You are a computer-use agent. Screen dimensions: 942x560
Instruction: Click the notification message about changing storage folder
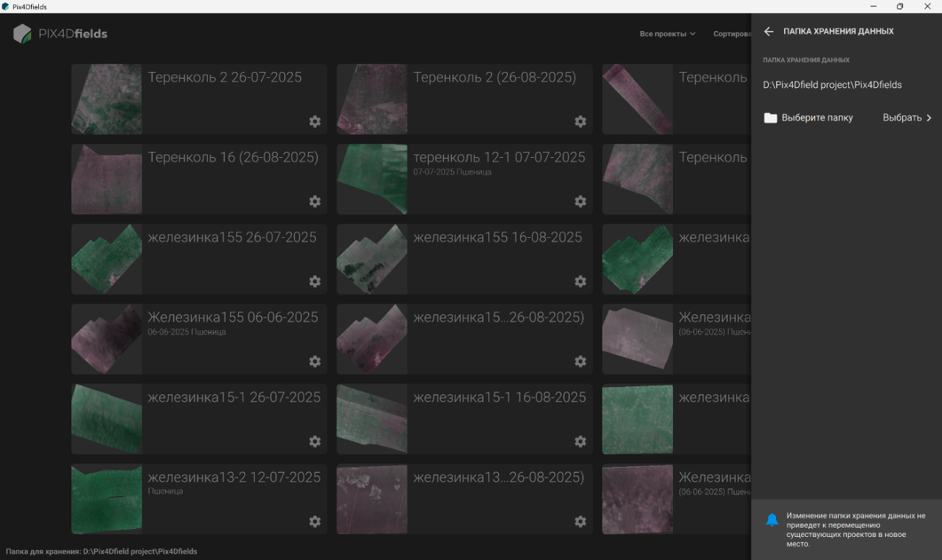856,530
